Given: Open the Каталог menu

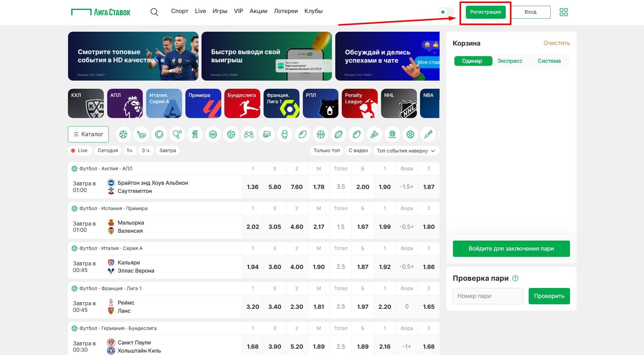Looking at the screenshot, I should 88,134.
